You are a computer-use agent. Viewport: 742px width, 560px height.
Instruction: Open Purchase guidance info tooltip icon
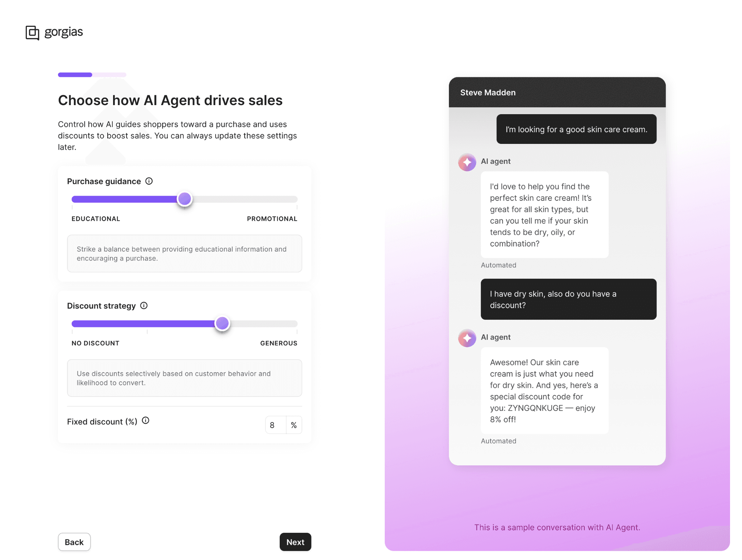coord(149,181)
